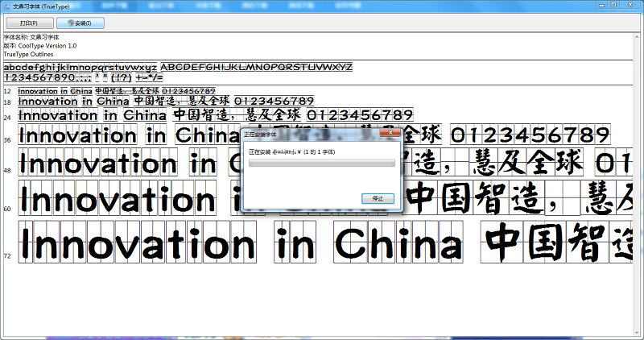Click the TrueType Outlines text

28,54
